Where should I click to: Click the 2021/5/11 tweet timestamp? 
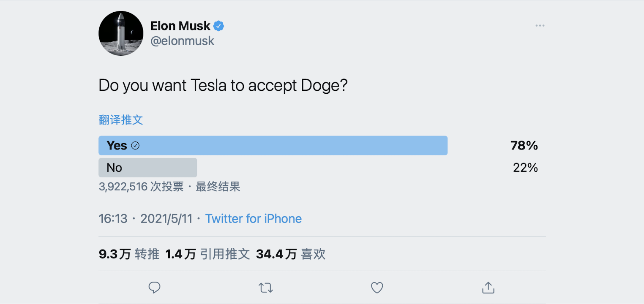(166, 218)
